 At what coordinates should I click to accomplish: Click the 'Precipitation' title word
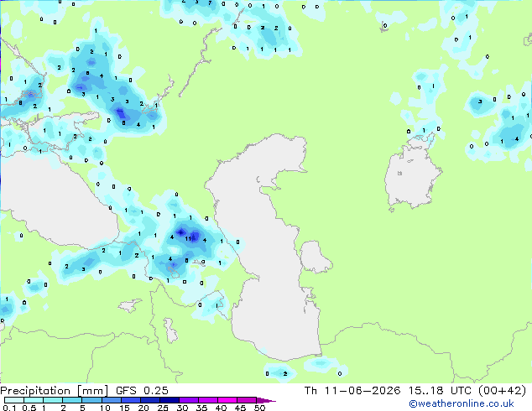tap(35, 391)
